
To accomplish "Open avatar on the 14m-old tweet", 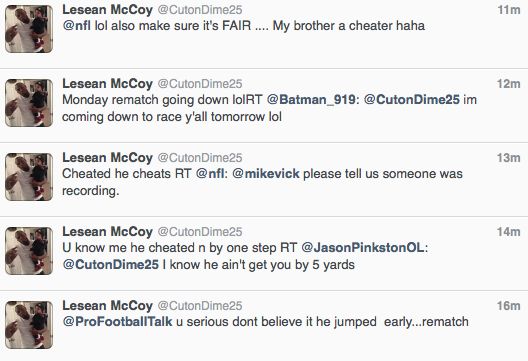I will coord(29,251).
